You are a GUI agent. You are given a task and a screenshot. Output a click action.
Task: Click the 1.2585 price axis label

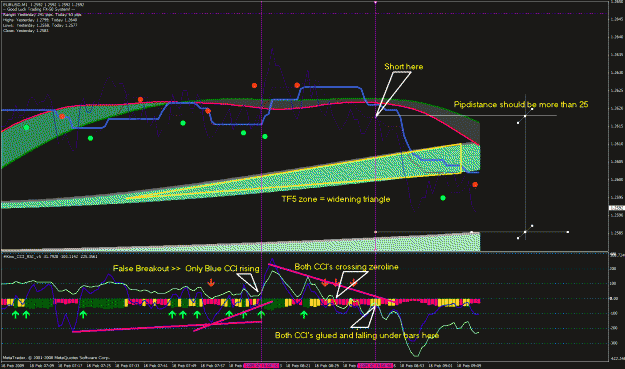pos(617,233)
